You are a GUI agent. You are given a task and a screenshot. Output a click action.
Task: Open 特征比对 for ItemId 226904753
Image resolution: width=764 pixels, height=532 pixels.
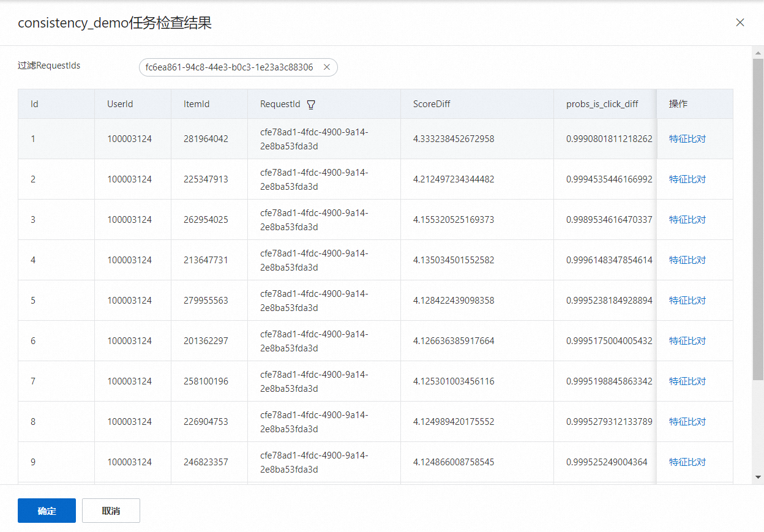(687, 422)
